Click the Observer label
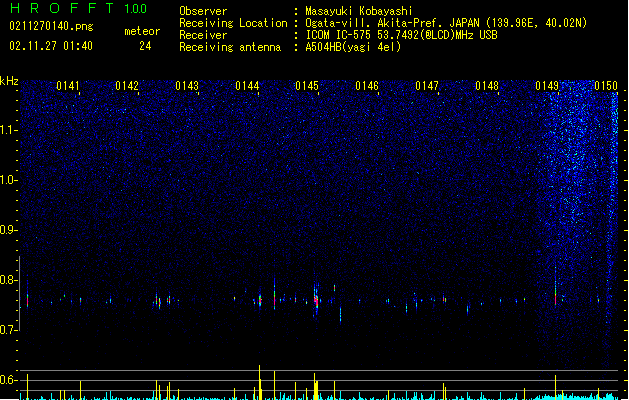This screenshot has height=400, width=629. tap(203, 11)
